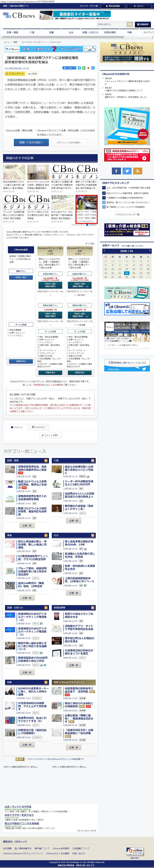This screenshot has height=868, width=154.
Task: Share article with the green LINE icon
Action: click(x=84, y=68)
